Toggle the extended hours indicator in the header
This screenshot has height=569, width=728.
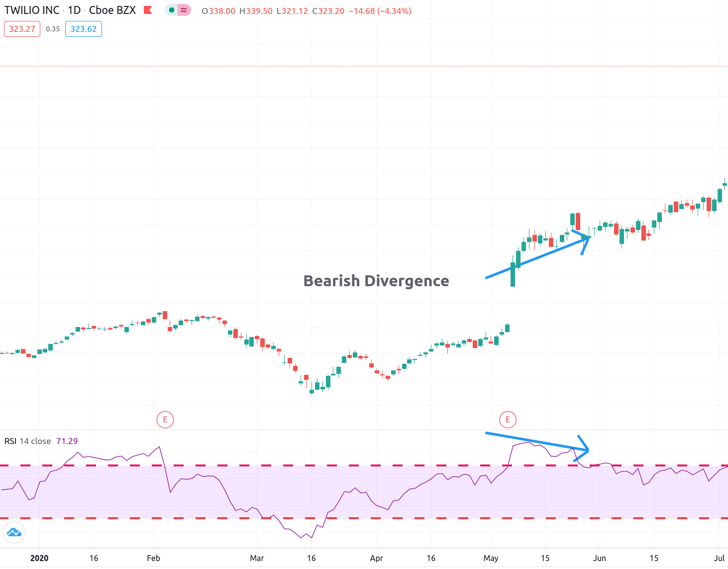(184, 9)
